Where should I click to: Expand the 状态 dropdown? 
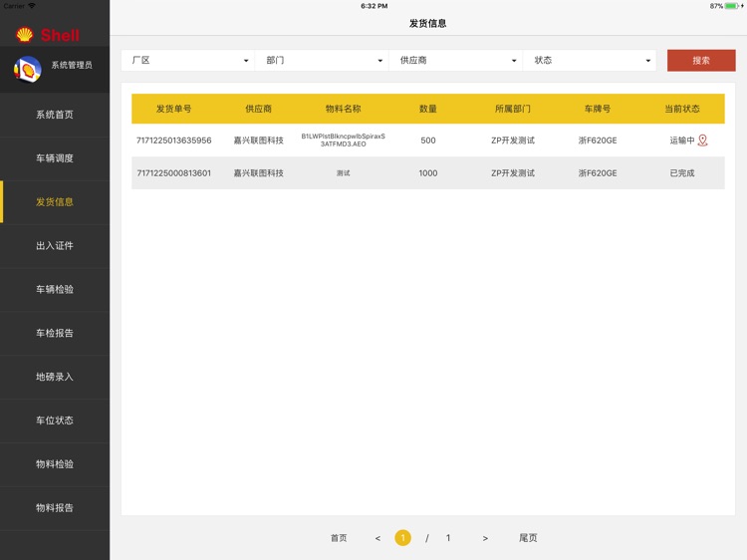point(590,61)
